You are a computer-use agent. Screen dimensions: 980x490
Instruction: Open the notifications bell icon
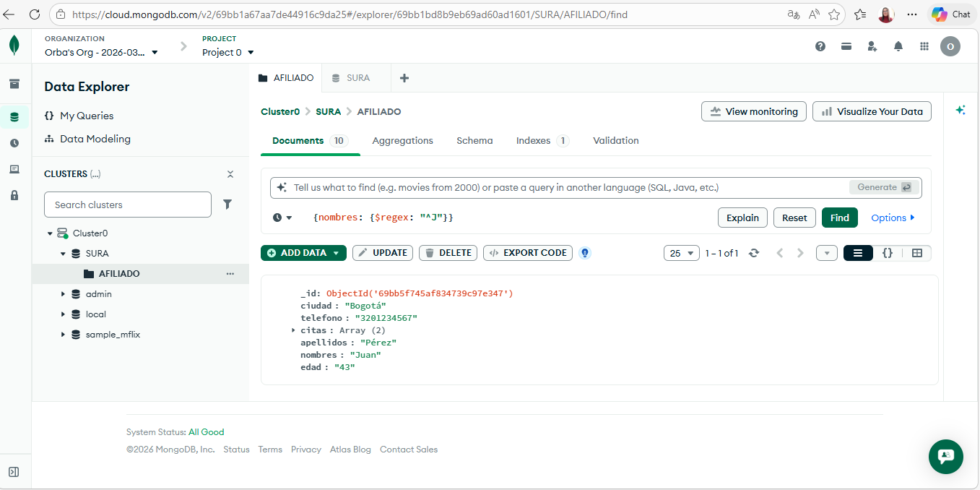[898, 46]
